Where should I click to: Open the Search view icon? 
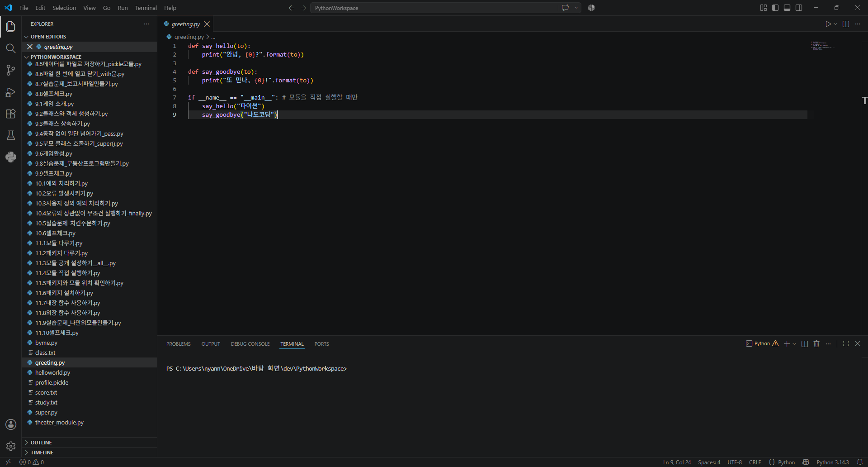coord(11,48)
